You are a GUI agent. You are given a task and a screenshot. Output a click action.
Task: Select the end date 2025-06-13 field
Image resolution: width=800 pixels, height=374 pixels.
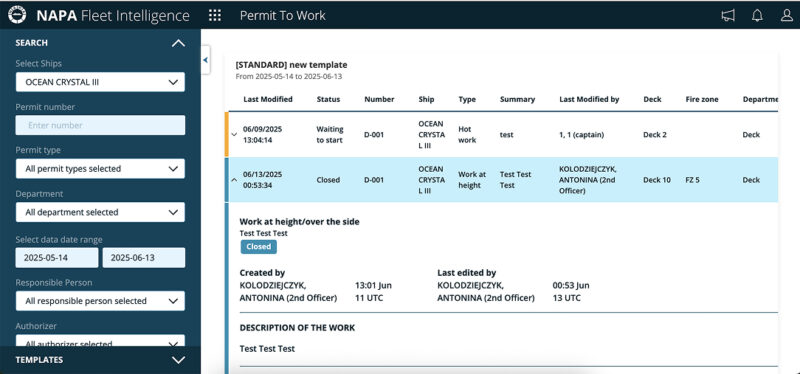144,258
